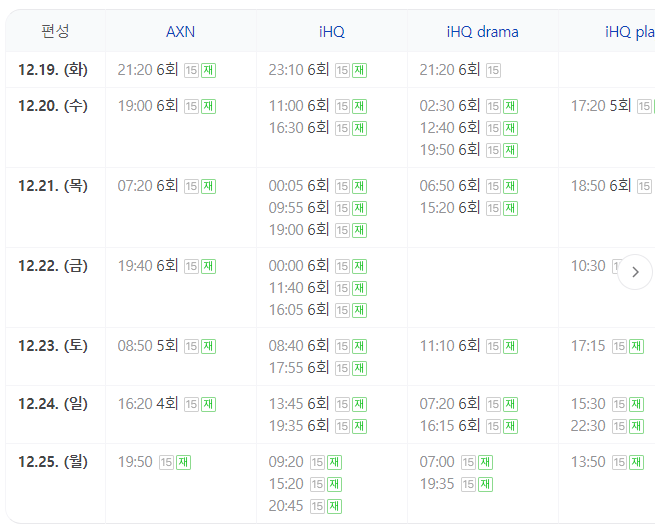
Task: Click iHQ 11:00 6회 entry
Action: (x=318, y=106)
